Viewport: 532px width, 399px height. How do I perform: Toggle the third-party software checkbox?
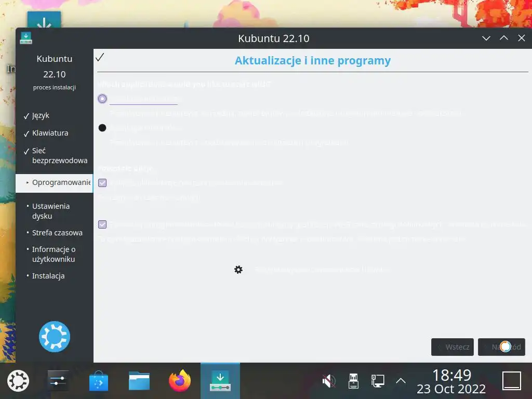pyautogui.click(x=102, y=224)
